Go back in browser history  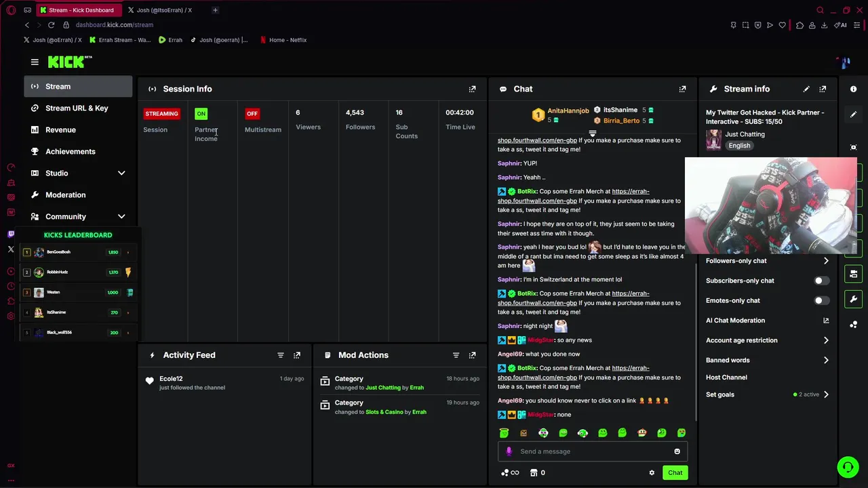point(27,25)
